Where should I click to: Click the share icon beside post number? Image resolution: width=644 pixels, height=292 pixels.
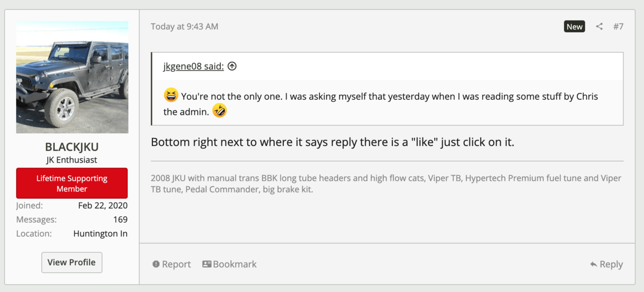[x=599, y=26]
